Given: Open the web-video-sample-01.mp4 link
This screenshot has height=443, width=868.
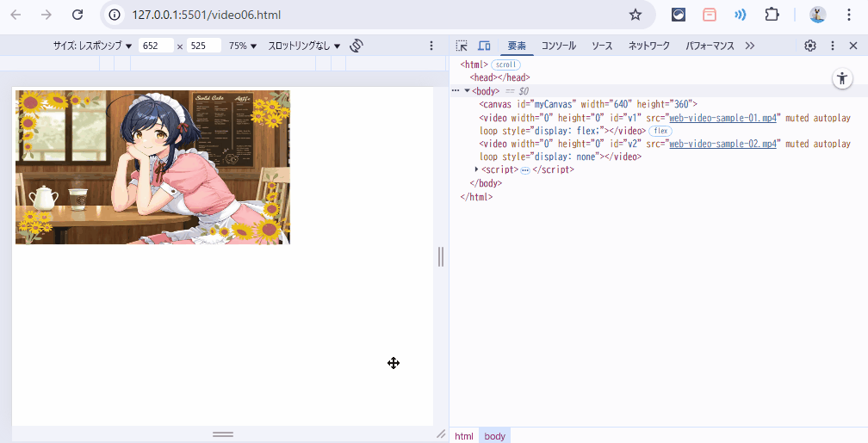Looking at the screenshot, I should 723,118.
